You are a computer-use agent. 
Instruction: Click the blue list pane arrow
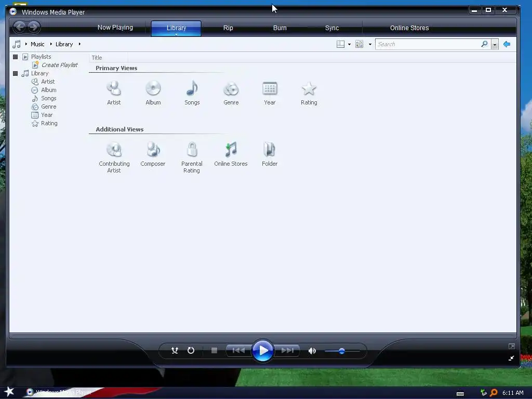pyautogui.click(x=507, y=44)
